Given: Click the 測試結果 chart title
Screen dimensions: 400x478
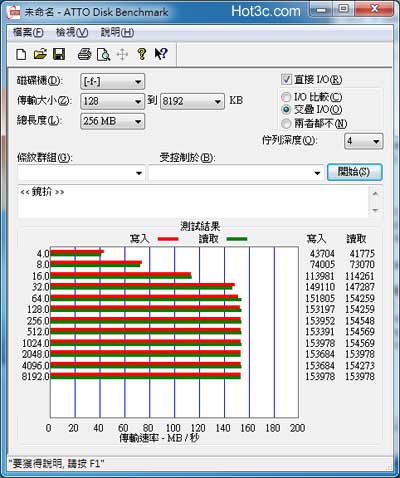Looking at the screenshot, I should (200, 227).
